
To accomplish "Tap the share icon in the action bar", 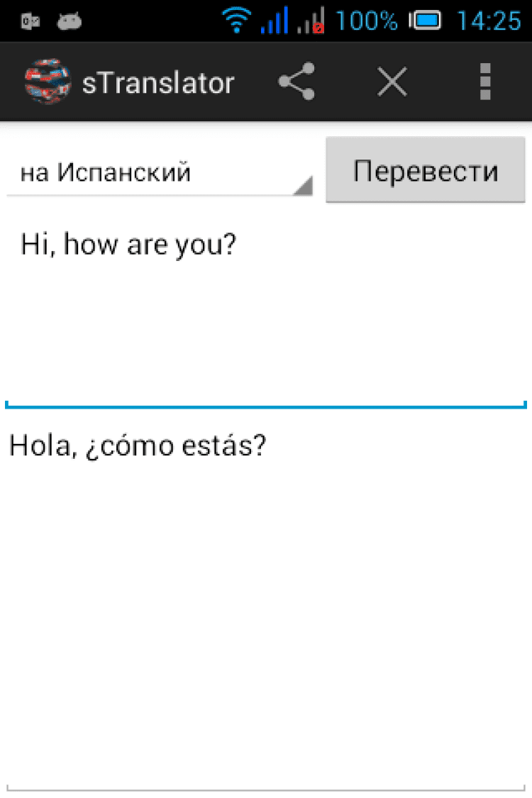I will pos(296,83).
